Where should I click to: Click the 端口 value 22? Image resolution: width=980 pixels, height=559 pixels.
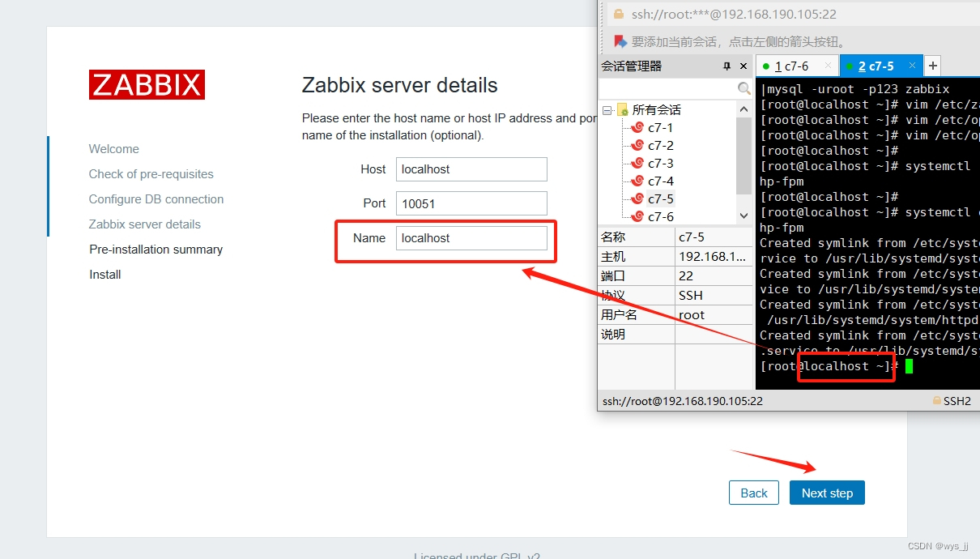[686, 276]
